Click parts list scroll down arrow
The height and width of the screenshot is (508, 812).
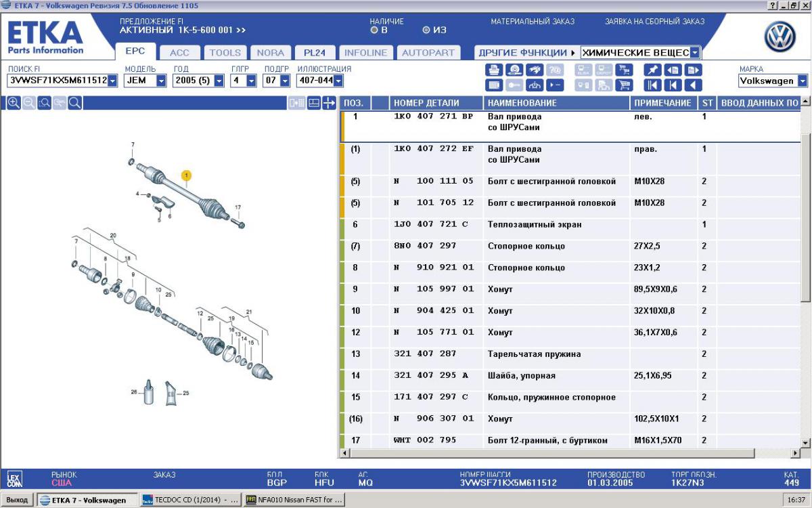(805, 442)
